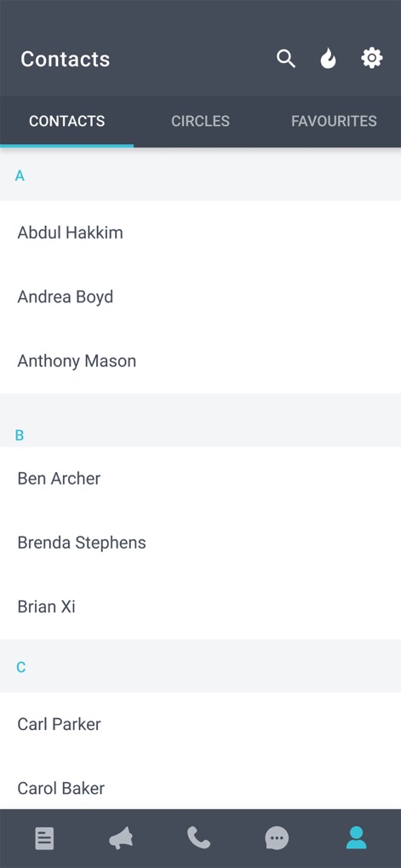This screenshot has height=868, width=401.
Task: Open contact Ben Archer
Action: 200,478
